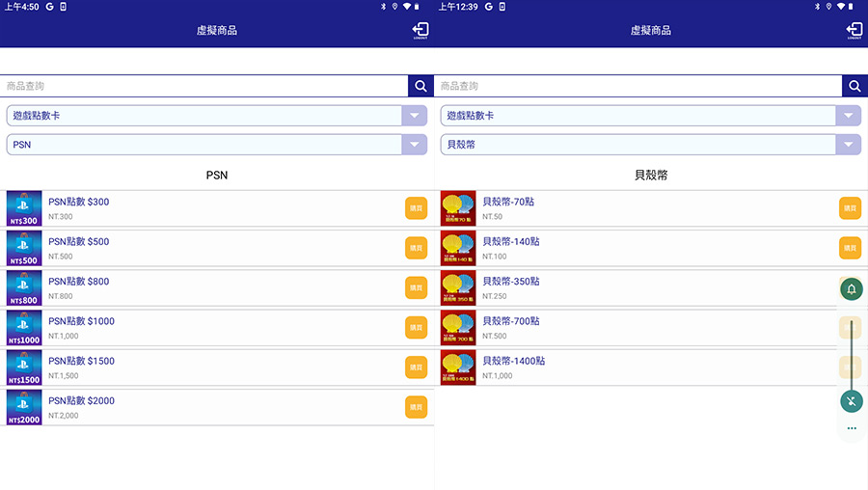Tap the green bell notification icon
Viewport: 868px width, 490px height.
tap(852, 289)
